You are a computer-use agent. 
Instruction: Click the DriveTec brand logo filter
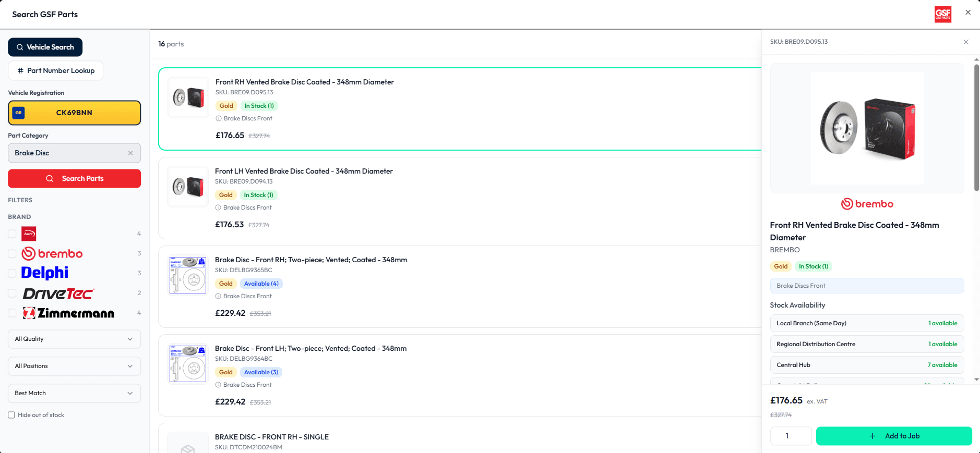58,293
